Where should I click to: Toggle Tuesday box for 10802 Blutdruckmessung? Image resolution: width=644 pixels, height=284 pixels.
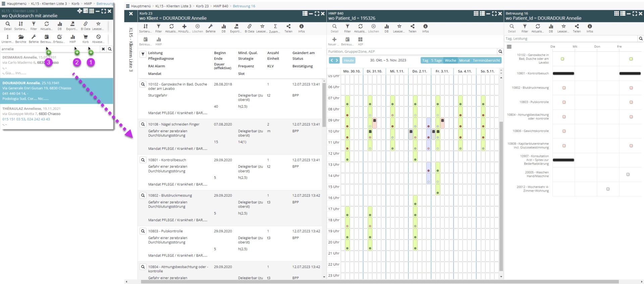click(564, 88)
